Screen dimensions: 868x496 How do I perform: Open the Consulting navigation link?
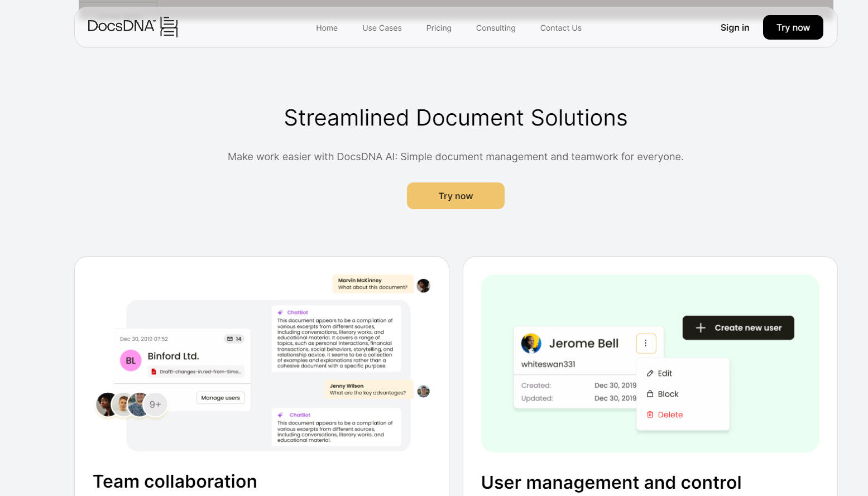[x=496, y=28]
